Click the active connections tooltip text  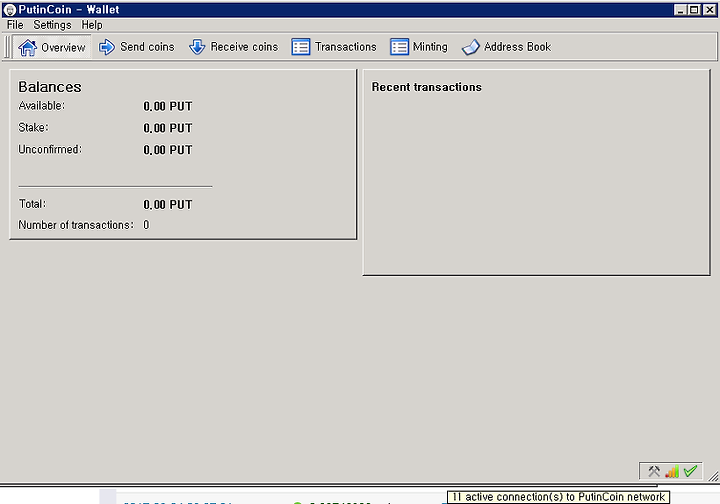point(558,497)
